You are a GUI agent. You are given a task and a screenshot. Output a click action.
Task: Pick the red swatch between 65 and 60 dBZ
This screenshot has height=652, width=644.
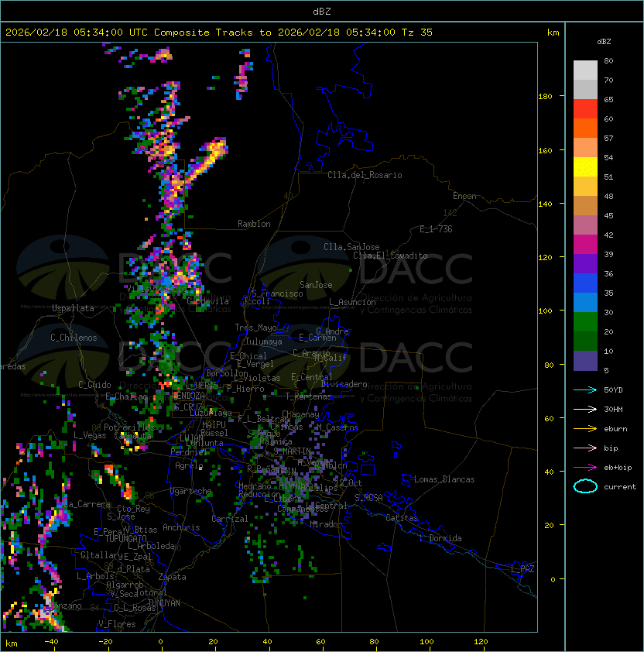point(585,109)
